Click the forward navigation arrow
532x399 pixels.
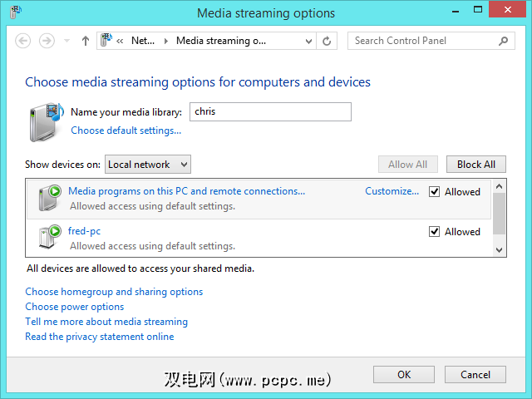click(x=47, y=41)
